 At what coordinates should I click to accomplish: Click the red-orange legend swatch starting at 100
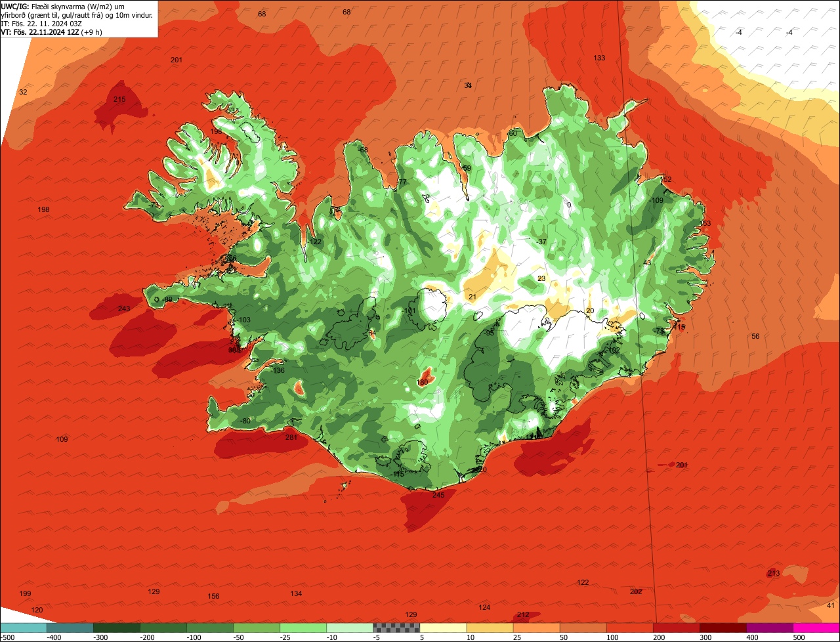pos(630,628)
